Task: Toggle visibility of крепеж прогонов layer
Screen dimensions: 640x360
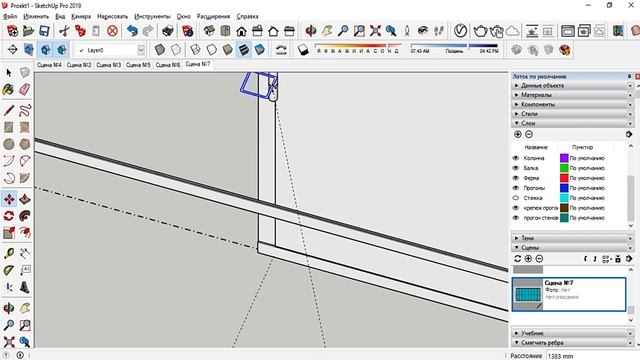Action: [516, 208]
